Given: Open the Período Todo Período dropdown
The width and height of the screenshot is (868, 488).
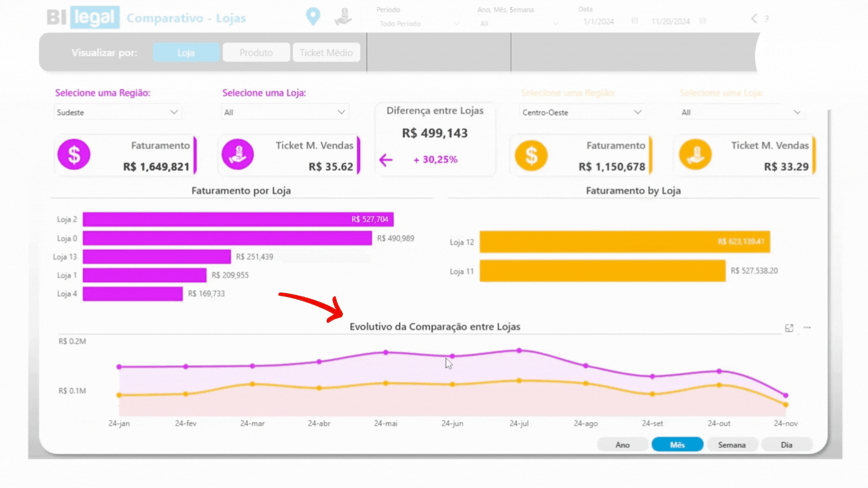Looking at the screenshot, I should pyautogui.click(x=456, y=23).
